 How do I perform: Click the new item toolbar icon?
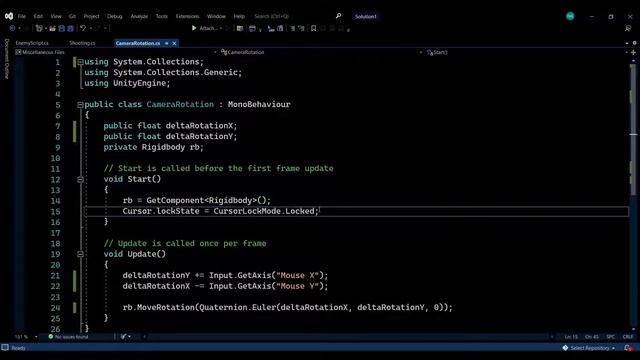39,28
